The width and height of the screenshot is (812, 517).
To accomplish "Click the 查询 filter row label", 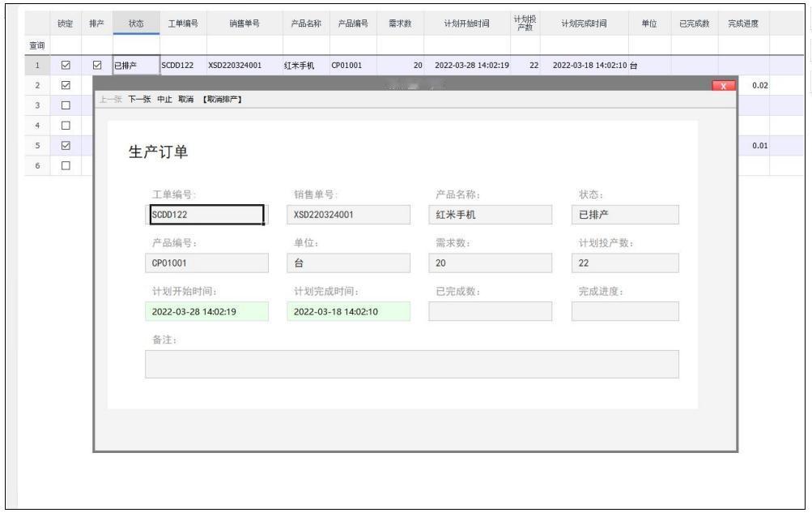I will click(36, 45).
